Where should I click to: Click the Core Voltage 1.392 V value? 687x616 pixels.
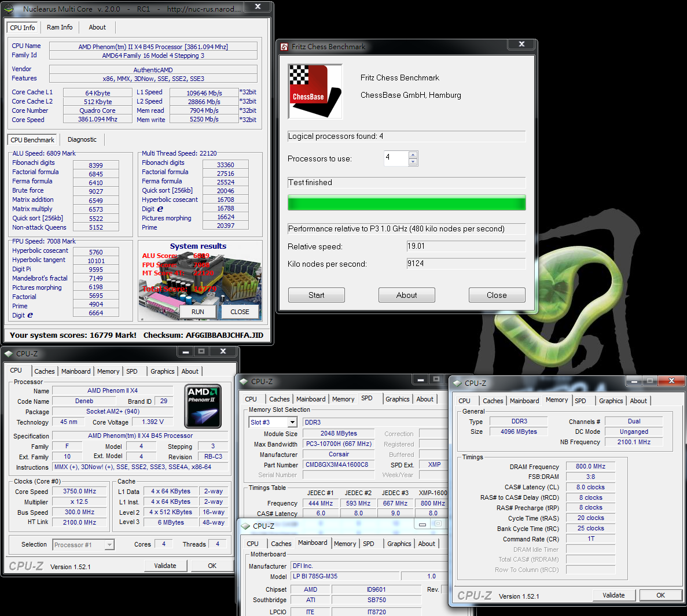(153, 422)
